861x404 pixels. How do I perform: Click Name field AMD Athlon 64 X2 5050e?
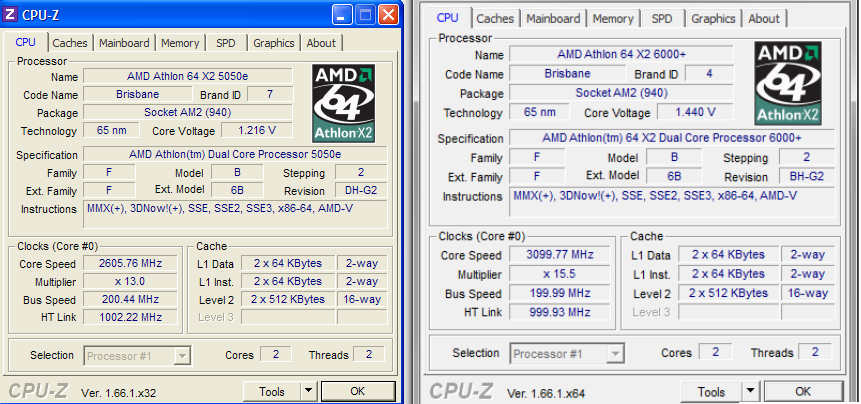pos(188,76)
